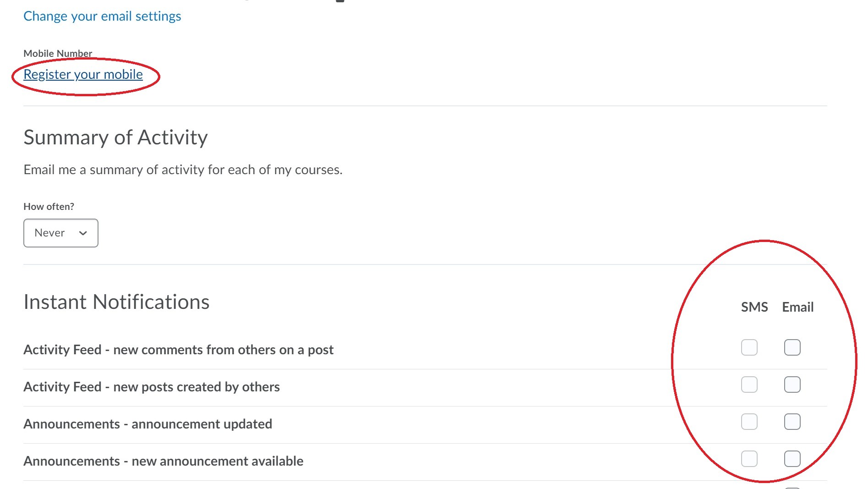Enable SMS for new announcement available
868x489 pixels.
[x=749, y=459]
